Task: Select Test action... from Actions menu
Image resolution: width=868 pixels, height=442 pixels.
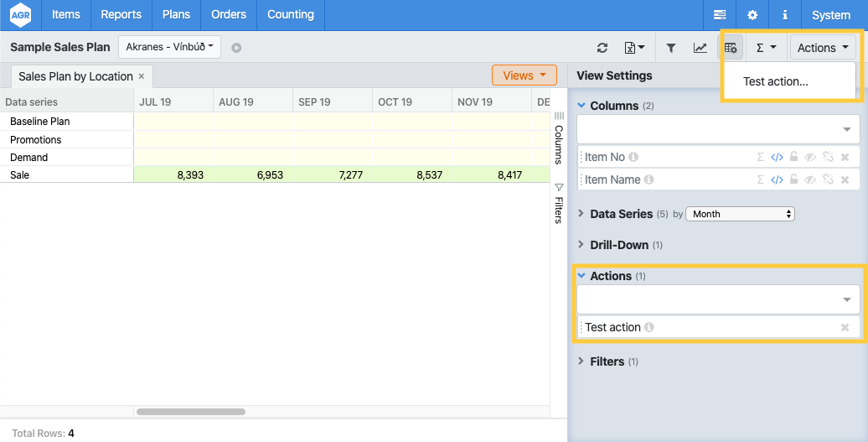Action: point(776,81)
